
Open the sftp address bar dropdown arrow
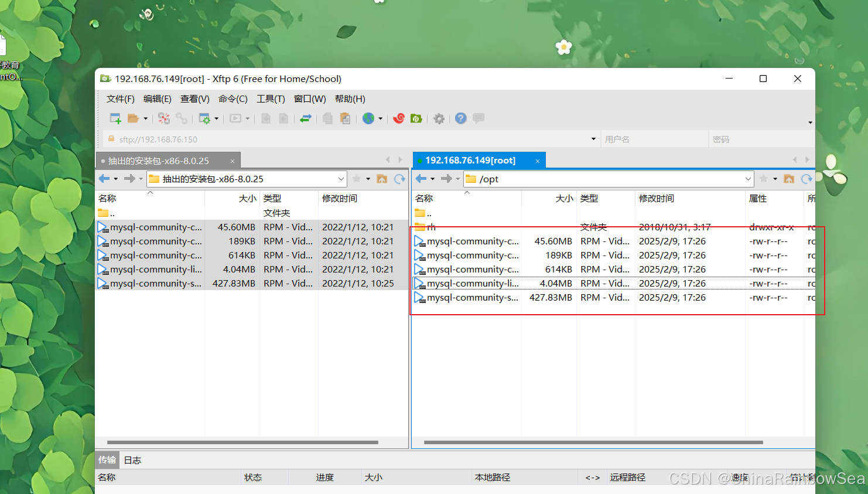(593, 139)
